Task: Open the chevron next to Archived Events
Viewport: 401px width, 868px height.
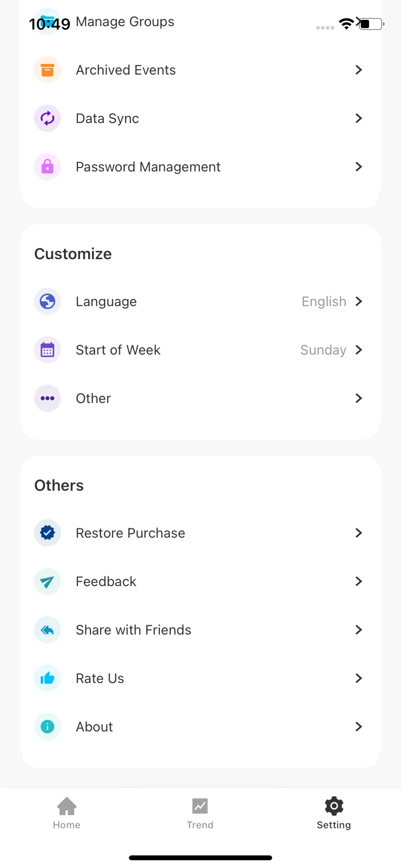Action: (x=358, y=70)
